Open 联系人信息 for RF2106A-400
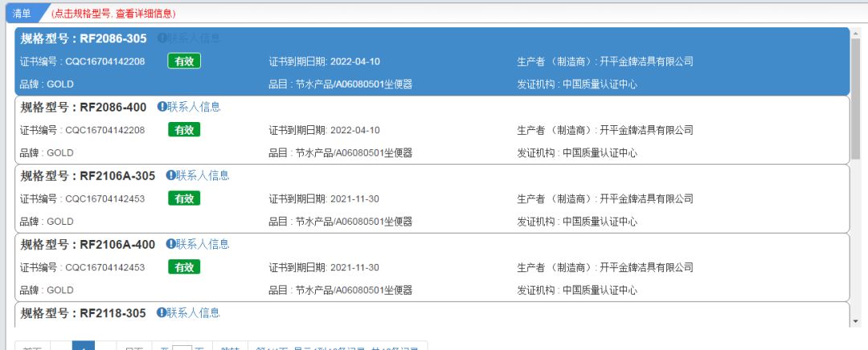Viewport: 868px width, 350px height. tap(203, 244)
